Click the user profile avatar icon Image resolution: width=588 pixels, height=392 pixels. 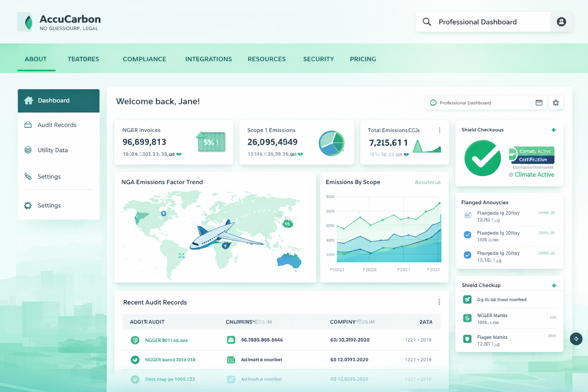(561, 22)
